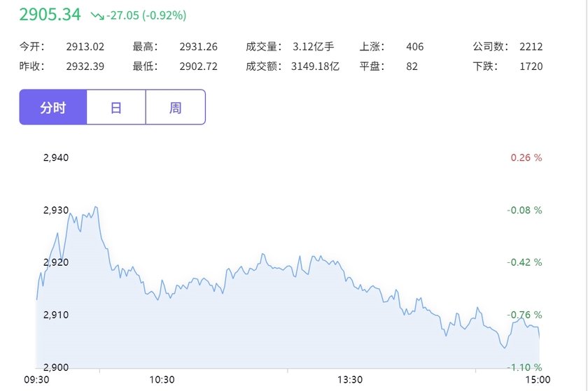Viewport: 588px width, 391px height.
Task: Click the 09:30 time axis label
Action: click(36, 380)
